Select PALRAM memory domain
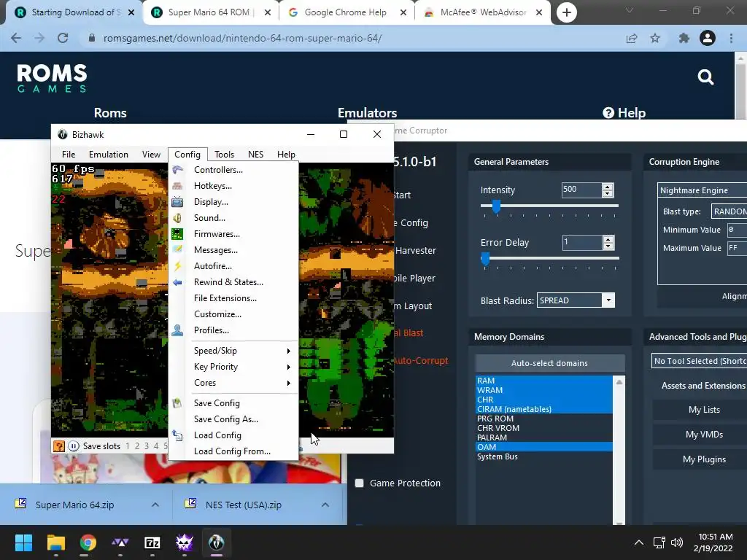The height and width of the screenshot is (560, 747). click(x=544, y=438)
